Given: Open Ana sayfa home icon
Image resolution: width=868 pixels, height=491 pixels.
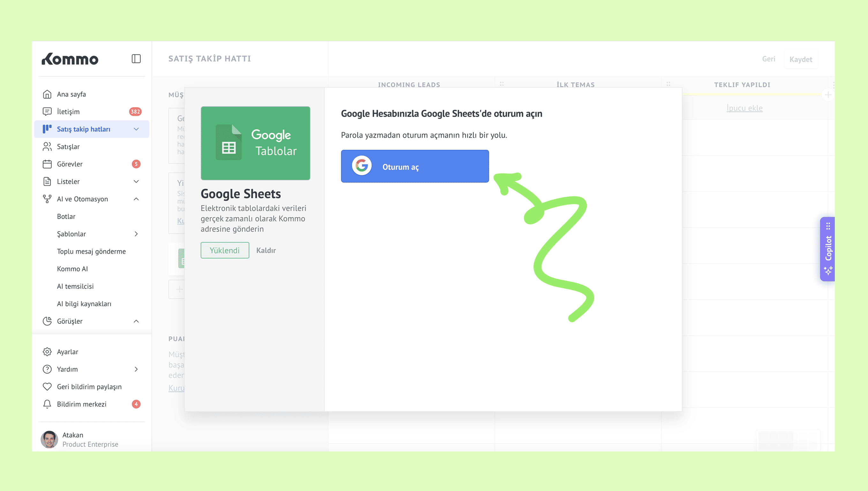Looking at the screenshot, I should [47, 94].
